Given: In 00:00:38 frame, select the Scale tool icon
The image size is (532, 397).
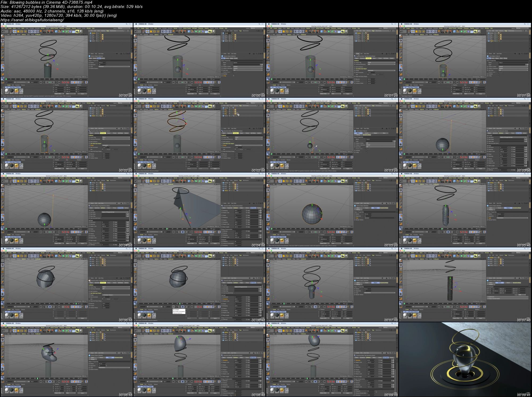Looking at the screenshot, I should click(18, 31).
